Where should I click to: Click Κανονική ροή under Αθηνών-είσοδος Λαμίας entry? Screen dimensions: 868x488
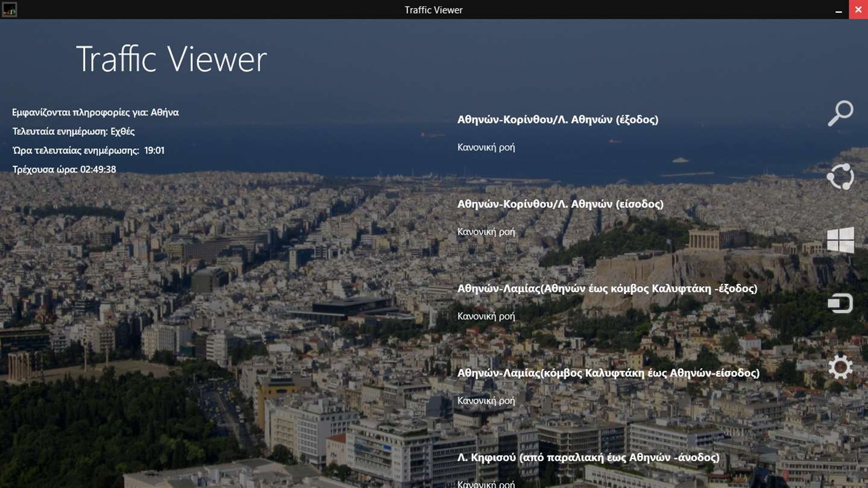(x=486, y=401)
